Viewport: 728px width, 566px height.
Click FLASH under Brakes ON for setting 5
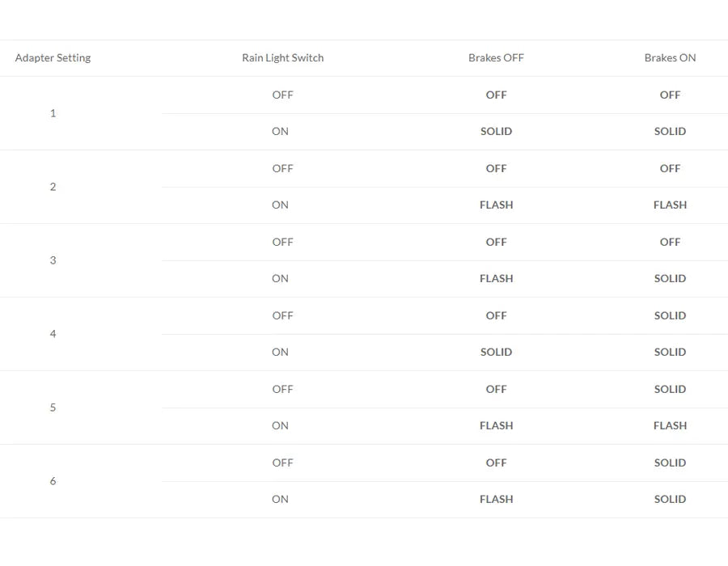[x=670, y=425]
